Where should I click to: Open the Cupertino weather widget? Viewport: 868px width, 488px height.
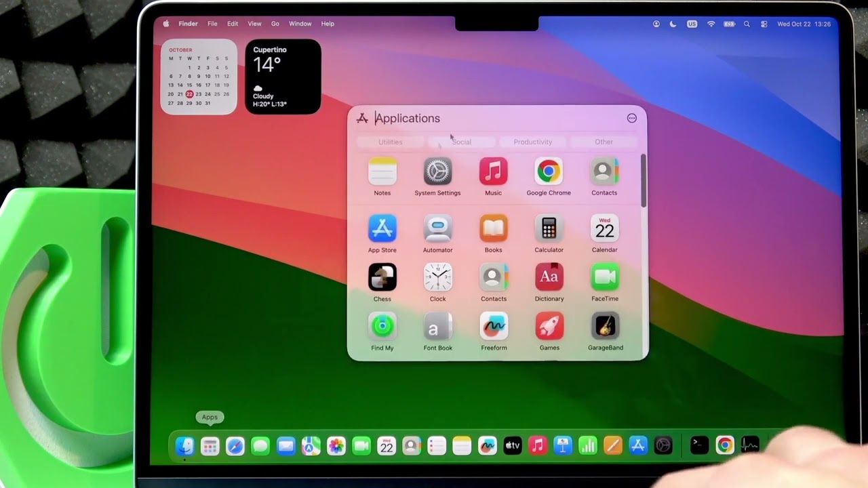click(283, 77)
